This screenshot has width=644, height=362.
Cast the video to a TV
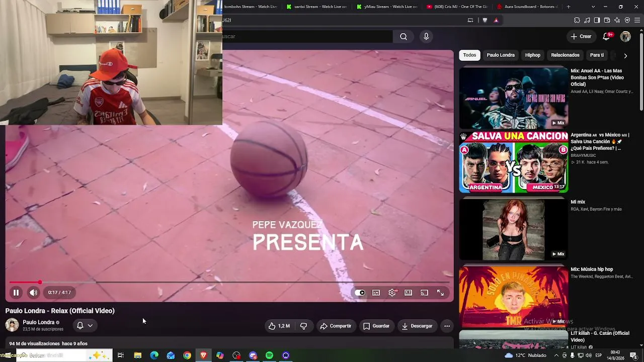424,293
